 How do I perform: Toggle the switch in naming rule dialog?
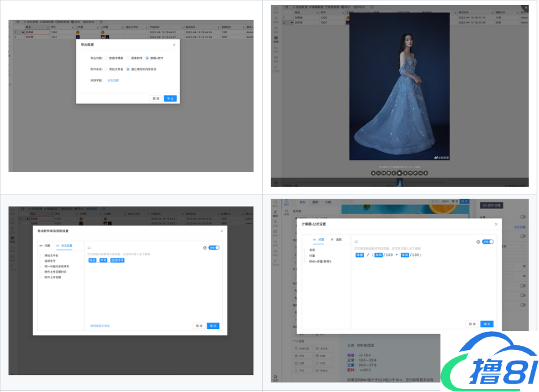click(214, 248)
